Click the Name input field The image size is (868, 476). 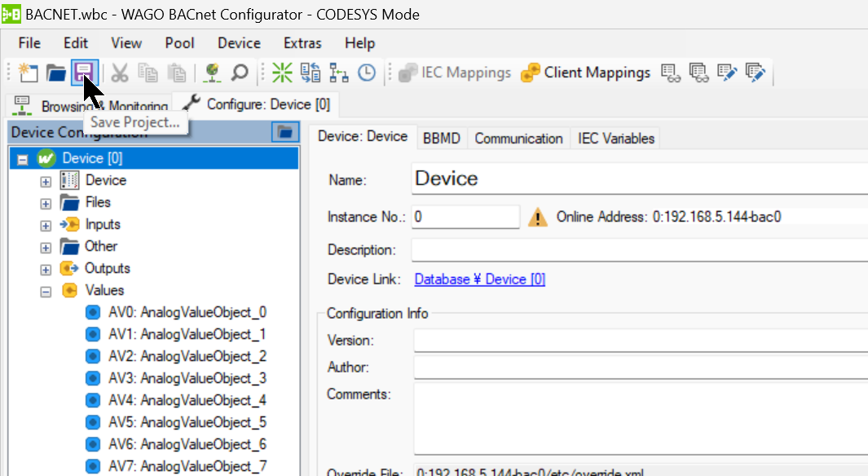pyautogui.click(x=640, y=178)
